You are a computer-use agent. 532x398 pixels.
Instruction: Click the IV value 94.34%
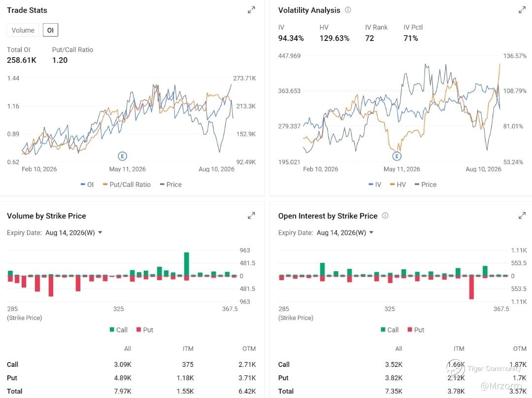click(x=291, y=38)
